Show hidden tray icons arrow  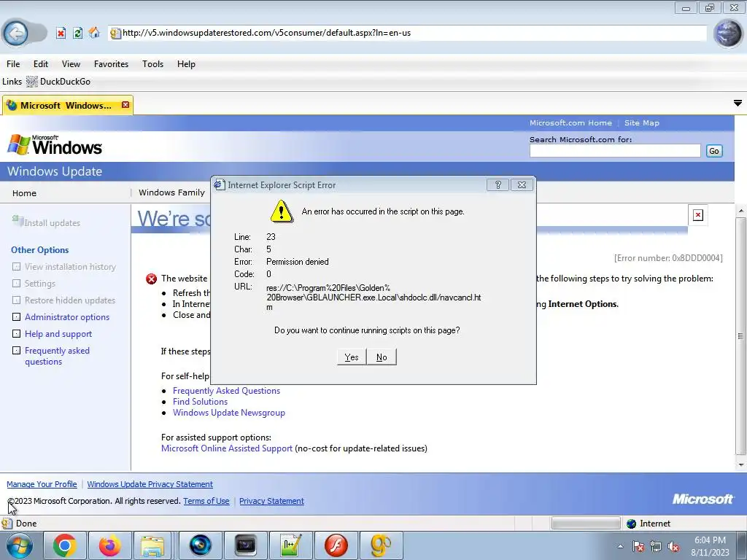(620, 546)
